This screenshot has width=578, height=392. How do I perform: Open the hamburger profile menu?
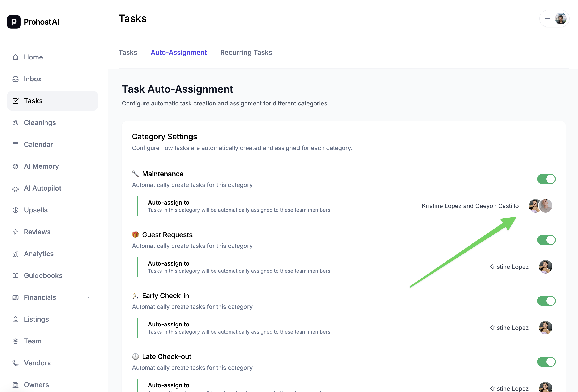tap(547, 18)
